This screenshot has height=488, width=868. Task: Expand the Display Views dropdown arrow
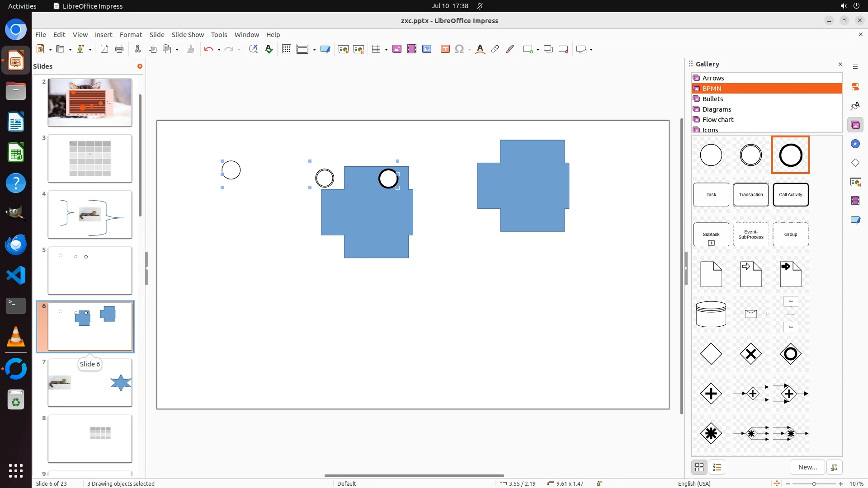(314, 49)
